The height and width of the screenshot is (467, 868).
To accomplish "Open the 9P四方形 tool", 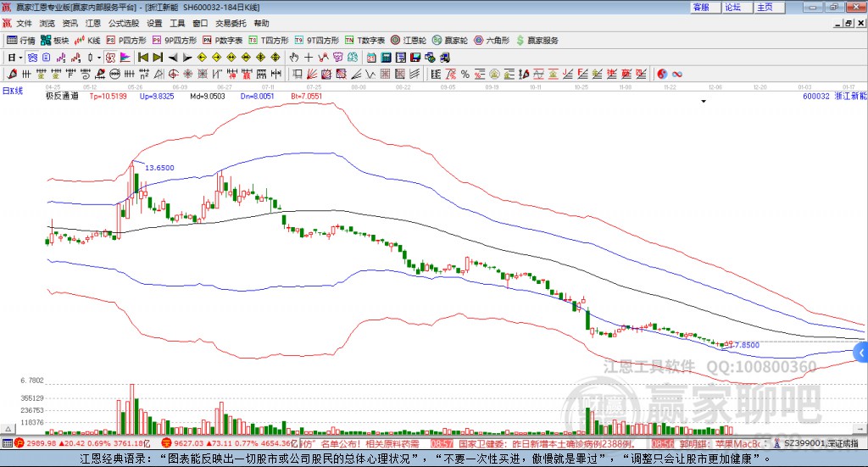I will (175, 41).
